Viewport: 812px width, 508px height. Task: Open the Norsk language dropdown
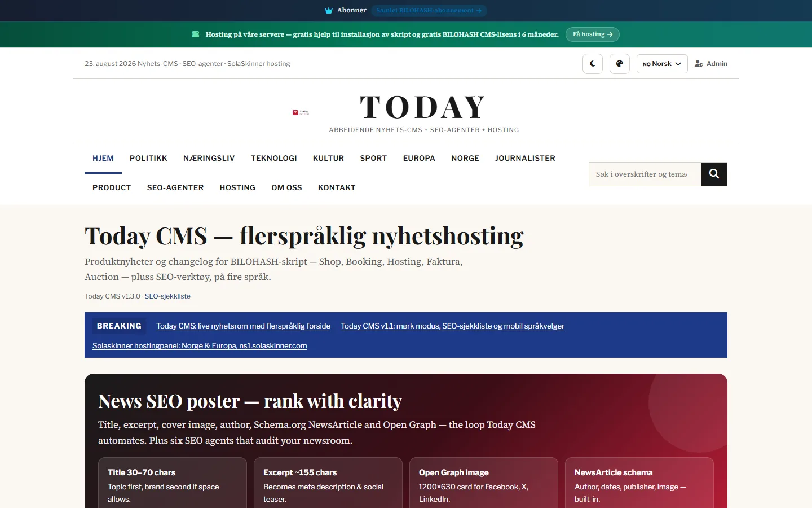pos(662,64)
